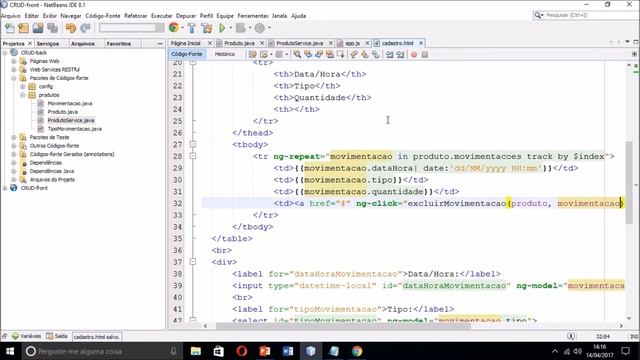Click the Cortana search field in taskbar
Screen dimensions: 640x360
point(102,351)
